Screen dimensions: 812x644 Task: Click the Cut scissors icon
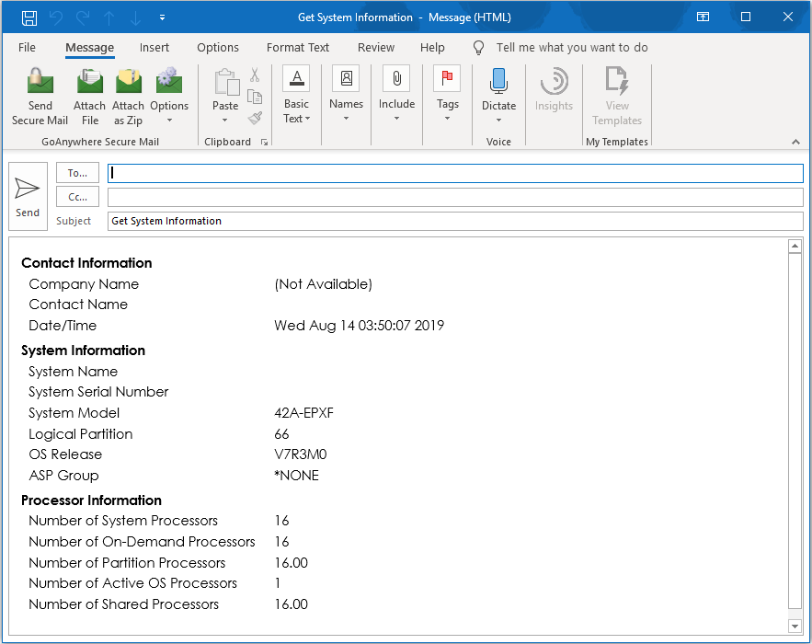coord(255,75)
